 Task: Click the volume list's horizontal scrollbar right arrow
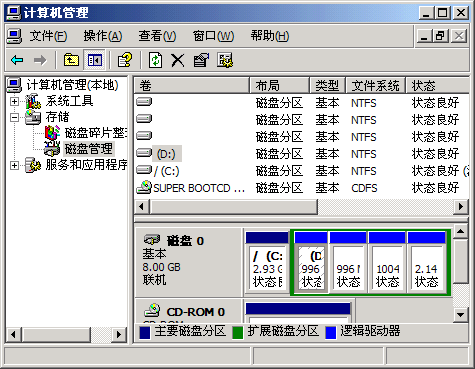click(461, 207)
